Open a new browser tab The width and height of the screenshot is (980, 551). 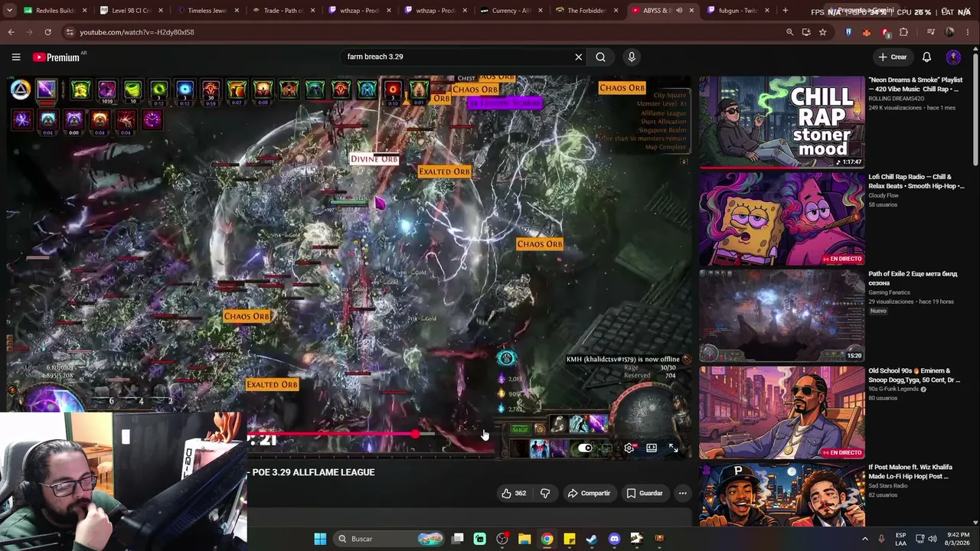(785, 11)
